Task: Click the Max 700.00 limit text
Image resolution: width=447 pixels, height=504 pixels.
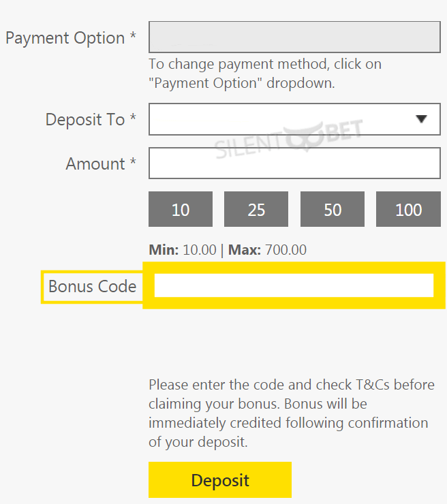Action: 267,250
